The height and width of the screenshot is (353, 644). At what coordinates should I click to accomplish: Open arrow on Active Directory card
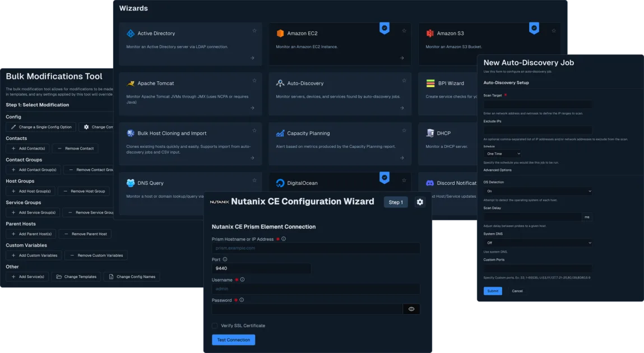[x=252, y=58]
